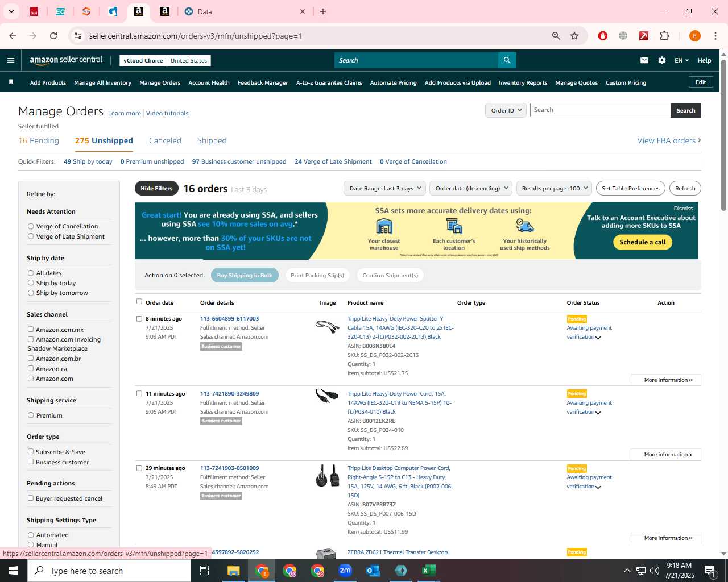Open the hamburger navigation menu
Screen dimensions: 728x582
(x=11, y=60)
